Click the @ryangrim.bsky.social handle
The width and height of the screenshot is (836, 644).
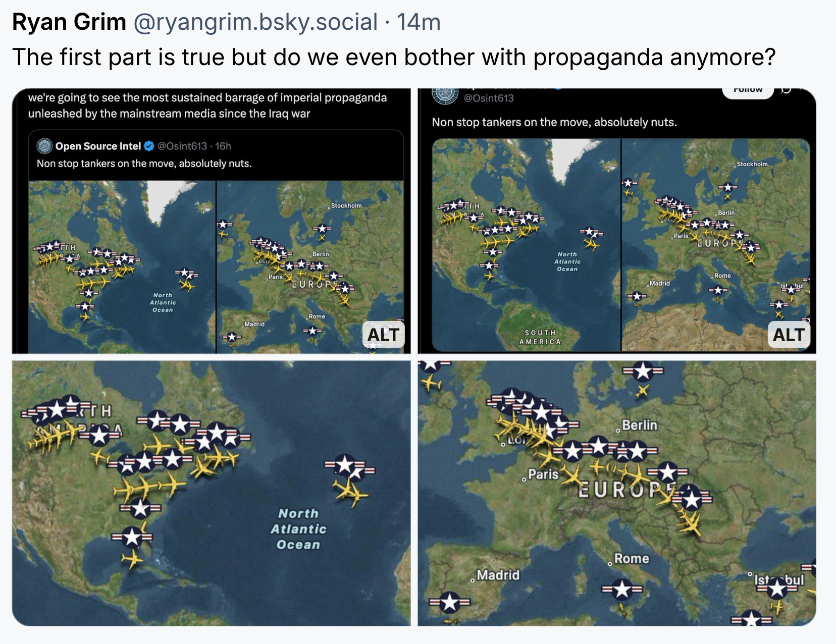(x=255, y=22)
